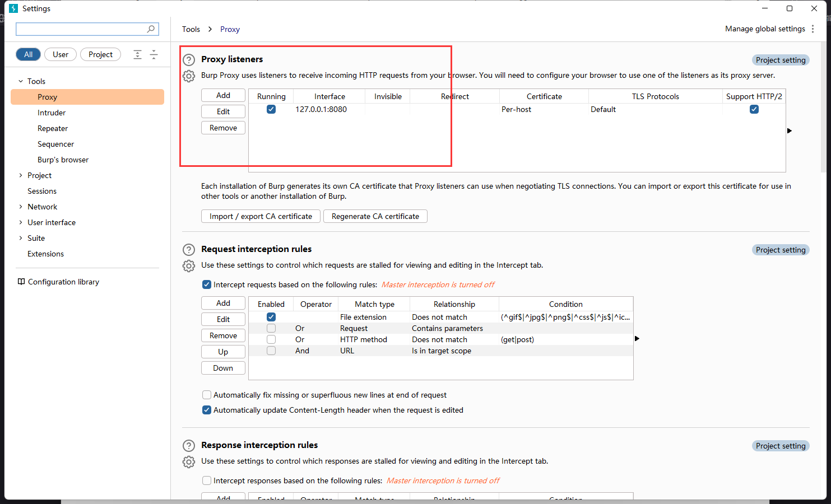Select Proxy in the settings tree
This screenshot has width=831, height=504.
click(87, 97)
